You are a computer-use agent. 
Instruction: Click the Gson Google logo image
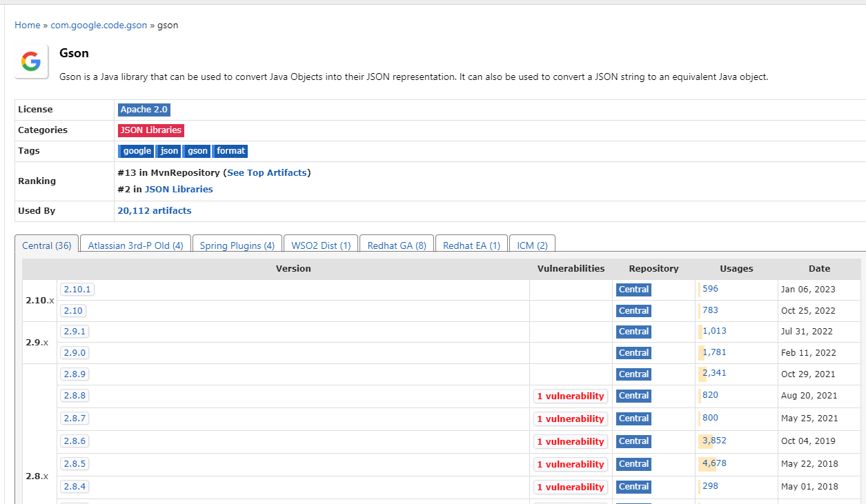(x=32, y=61)
